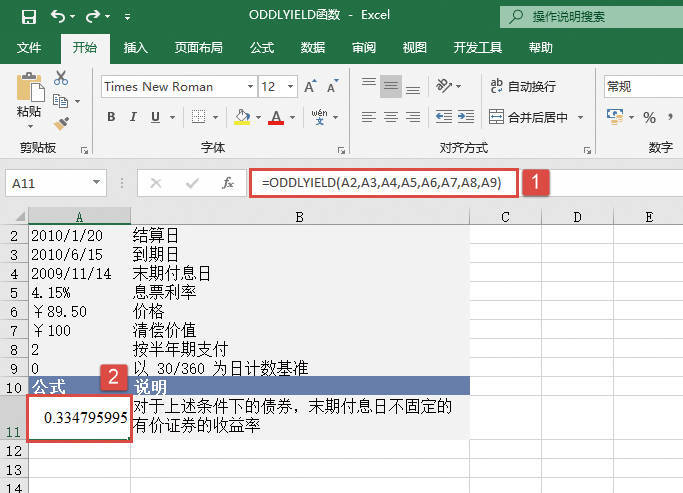Screen dimensions: 683x493
Task: Click the Percent Style icon
Action: [x=649, y=118]
